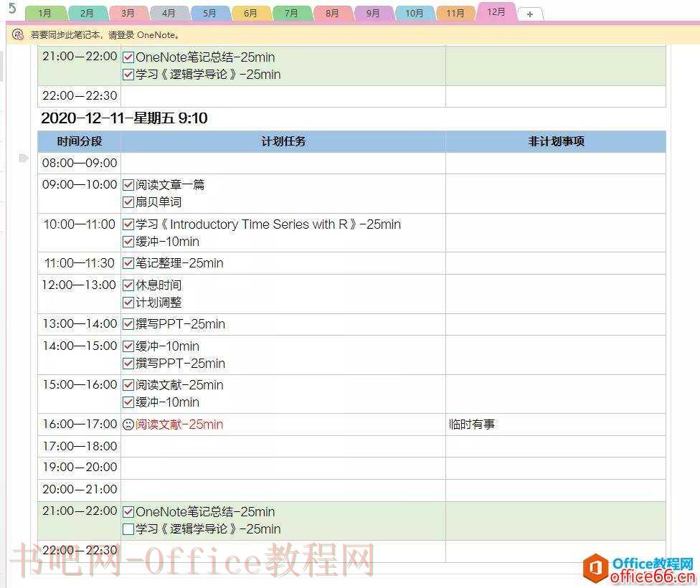Click the note tag marker beside 08:00 row
The height and width of the screenshot is (588, 700).
coord(24,158)
